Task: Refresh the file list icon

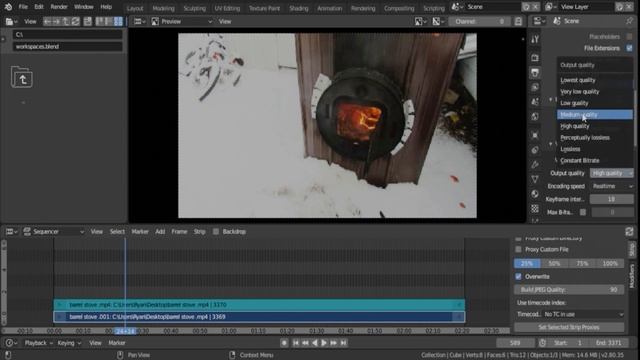Action: (x=76, y=22)
